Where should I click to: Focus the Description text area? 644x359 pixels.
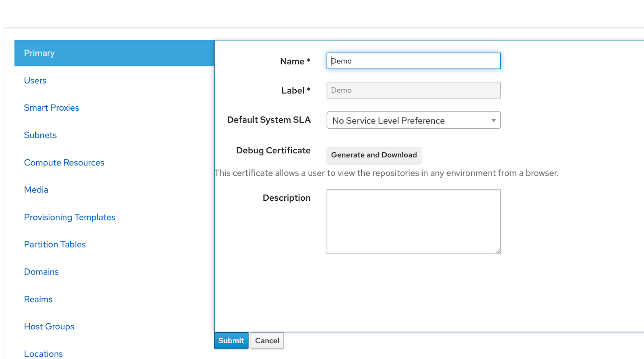click(413, 221)
